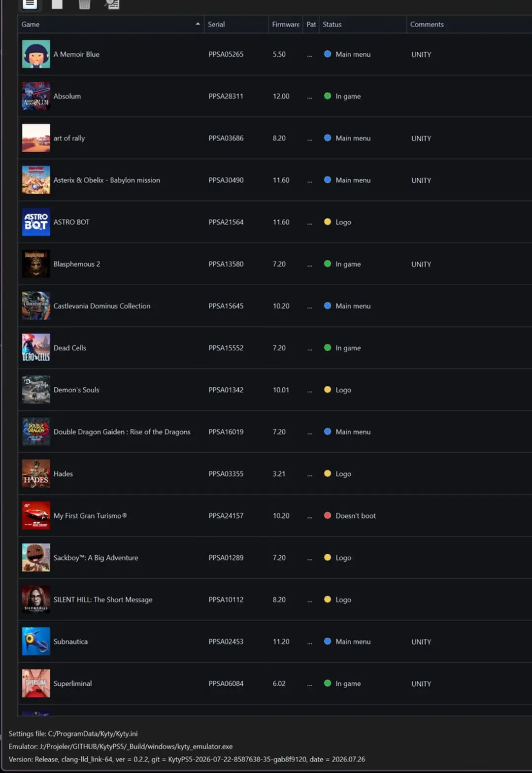Click the title Castlevania Dominus Collection

[102, 306]
